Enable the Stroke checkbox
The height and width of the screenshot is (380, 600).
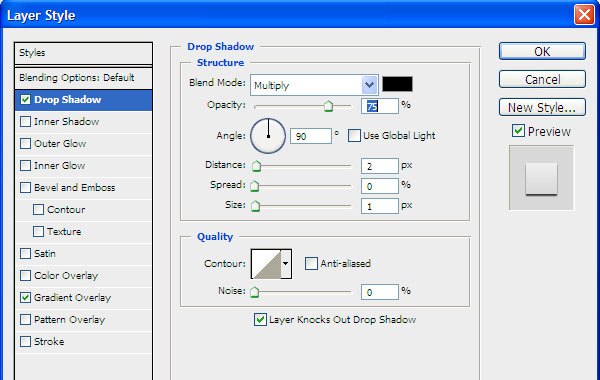[25, 341]
